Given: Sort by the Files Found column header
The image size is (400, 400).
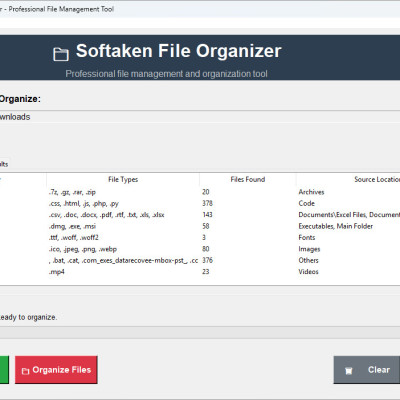Looking at the screenshot, I should (248, 180).
